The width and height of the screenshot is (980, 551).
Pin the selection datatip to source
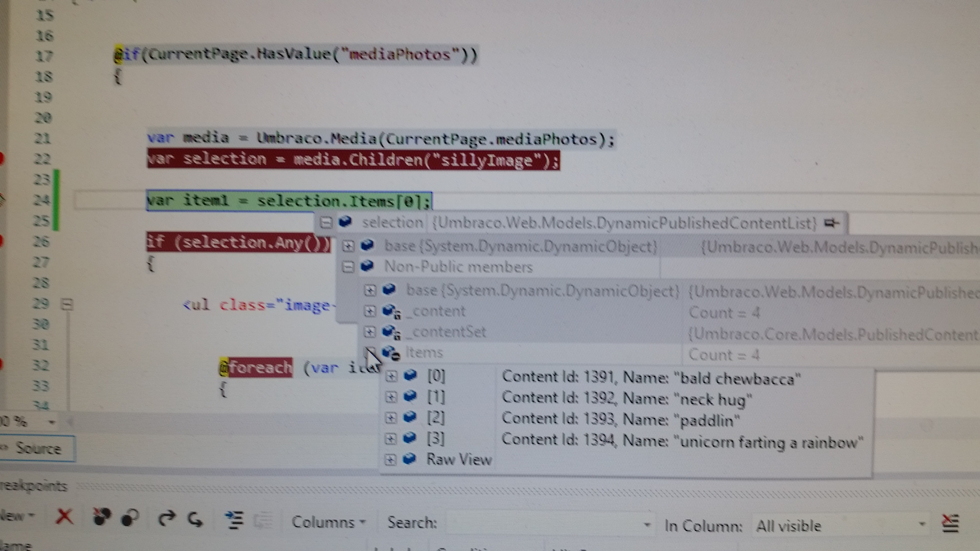[831, 223]
